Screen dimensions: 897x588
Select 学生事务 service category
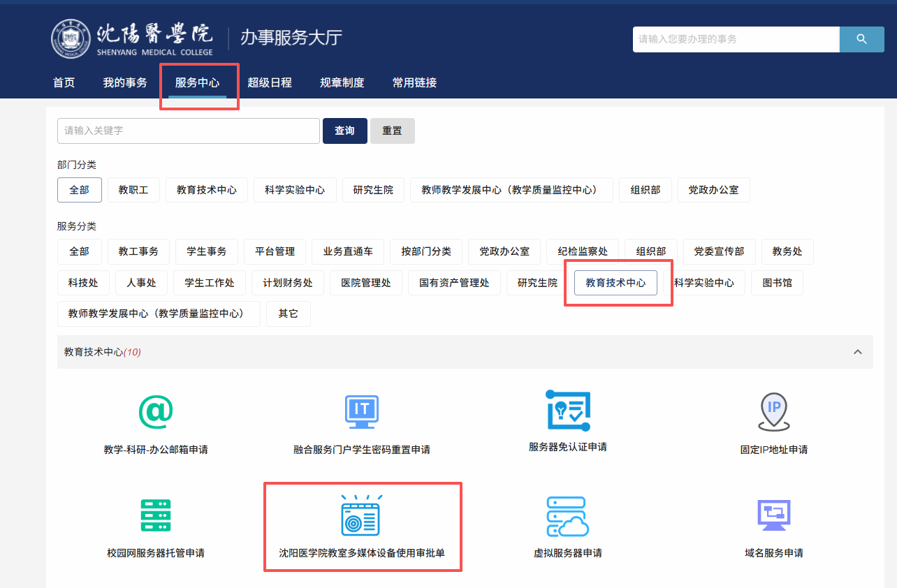(206, 251)
